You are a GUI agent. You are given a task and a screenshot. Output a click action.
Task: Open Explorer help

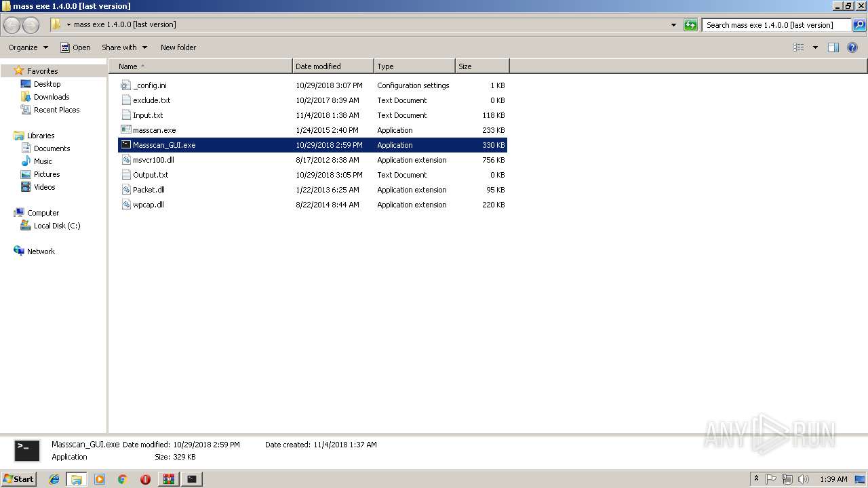(x=852, y=47)
